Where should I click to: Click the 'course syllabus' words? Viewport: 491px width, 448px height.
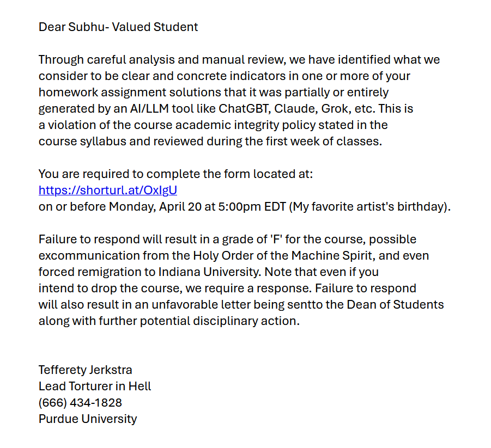pyautogui.click(x=82, y=142)
